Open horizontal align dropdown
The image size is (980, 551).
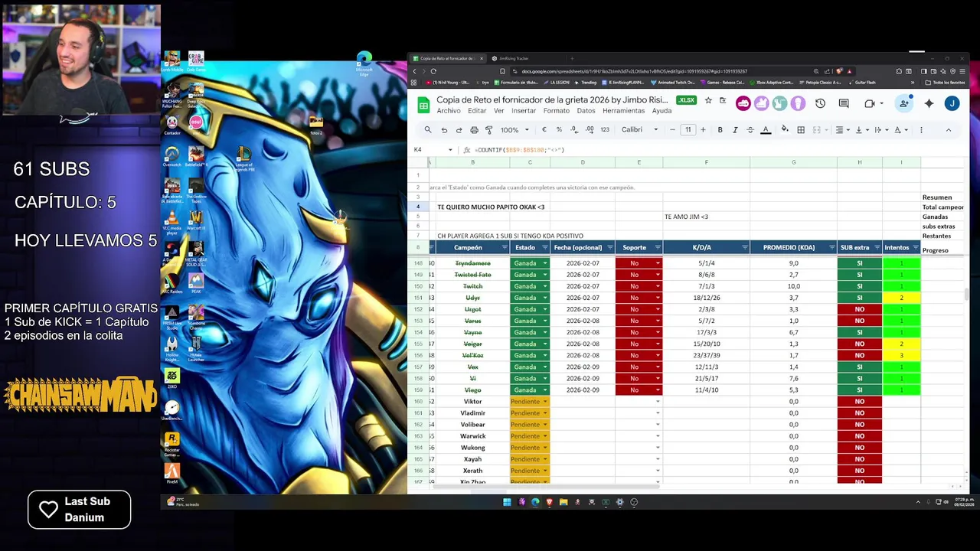[x=842, y=130]
